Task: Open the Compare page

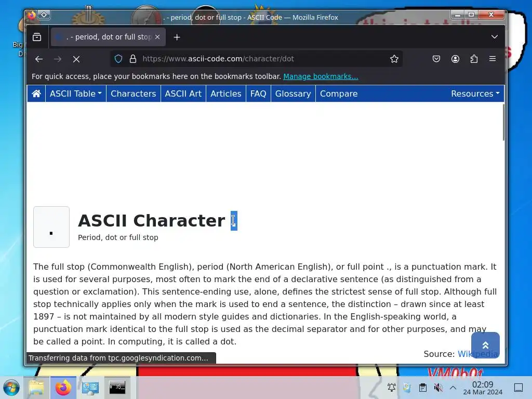Action: pyautogui.click(x=339, y=94)
